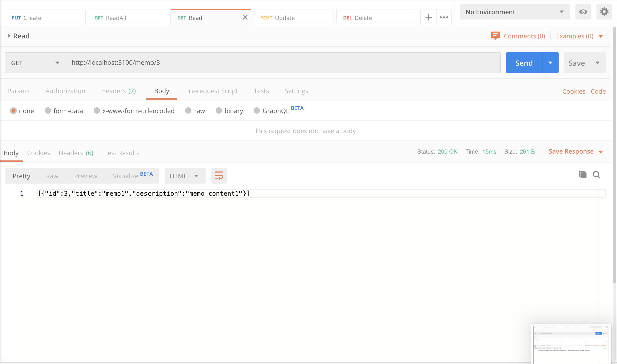This screenshot has width=617, height=364.
Task: Close the GET Read tab
Action: (245, 18)
